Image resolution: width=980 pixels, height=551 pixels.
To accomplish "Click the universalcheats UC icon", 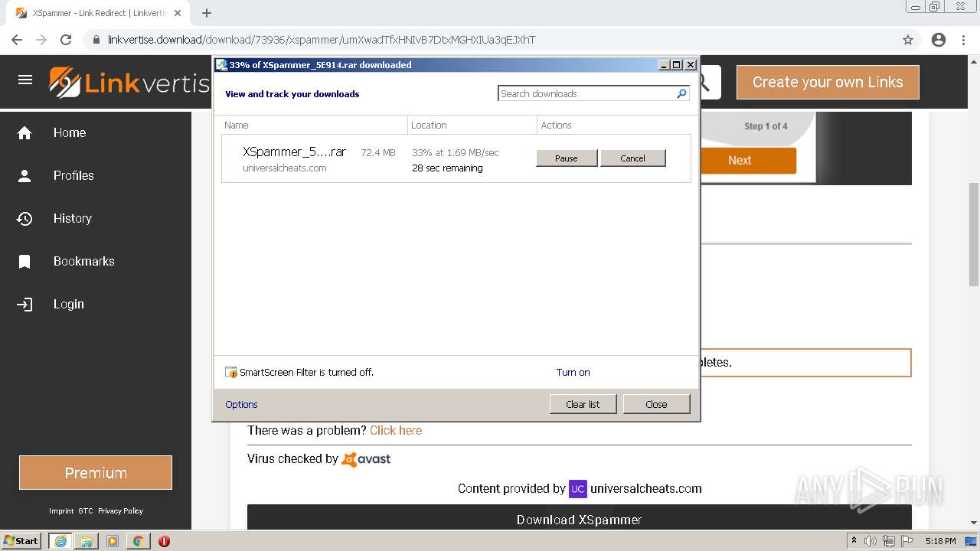I will point(578,488).
